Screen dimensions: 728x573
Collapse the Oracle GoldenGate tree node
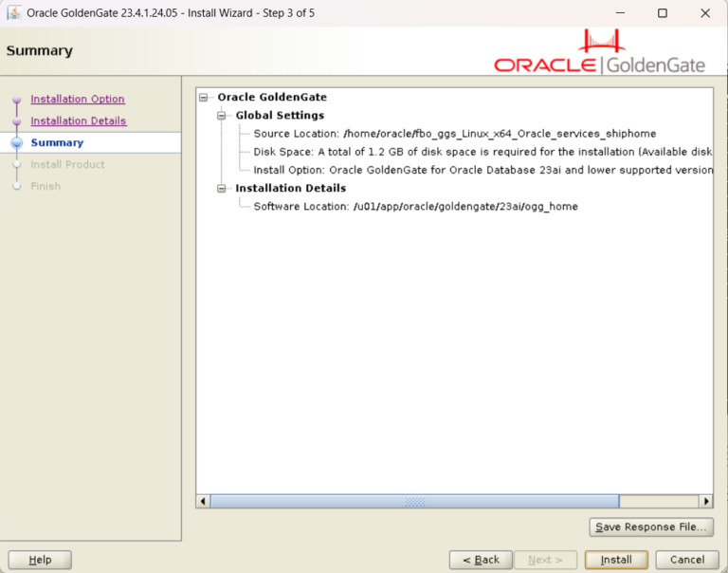204,97
